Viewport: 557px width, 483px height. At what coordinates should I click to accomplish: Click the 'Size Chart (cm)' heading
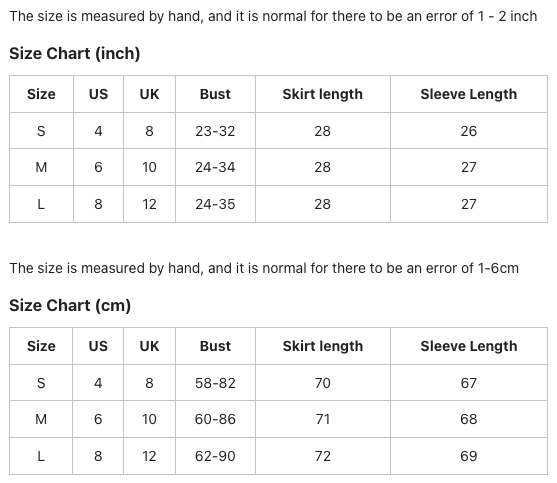70,305
